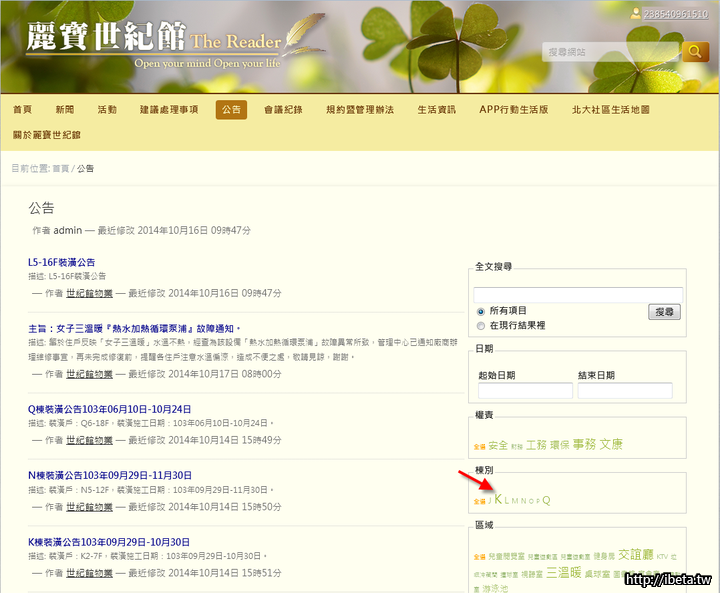Open the 公告 menu tab
Screen dimensions: 720x593
(x=231, y=109)
